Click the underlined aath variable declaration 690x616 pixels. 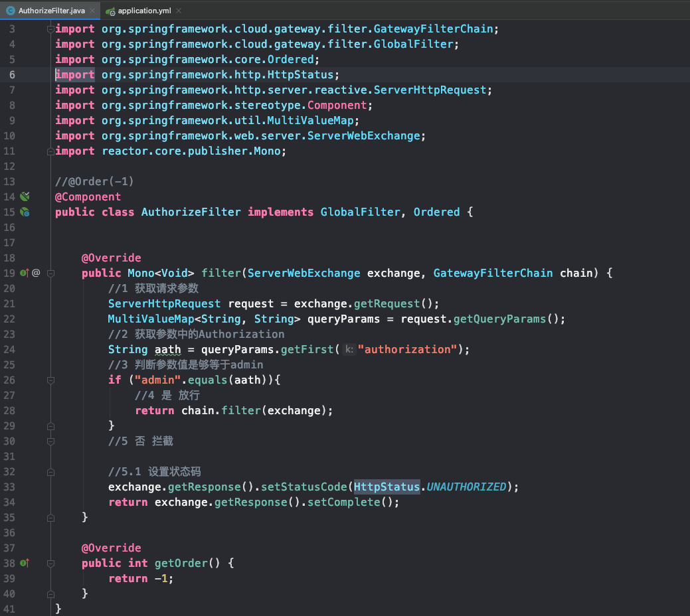click(167, 349)
